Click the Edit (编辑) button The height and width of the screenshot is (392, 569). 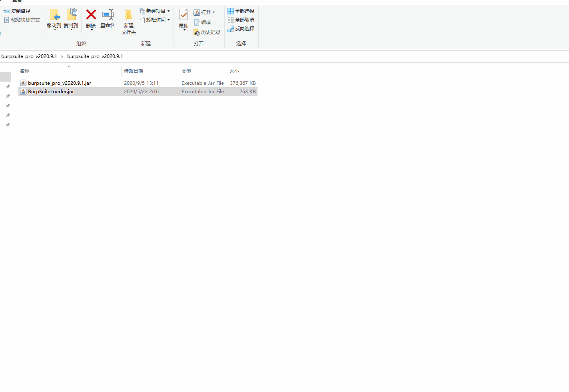click(202, 22)
